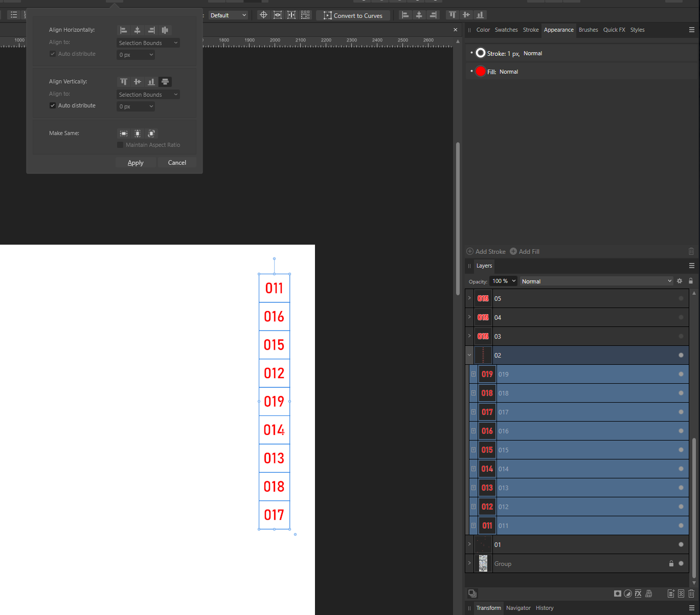Add pixel layer icon in Layers panel

(x=681, y=594)
